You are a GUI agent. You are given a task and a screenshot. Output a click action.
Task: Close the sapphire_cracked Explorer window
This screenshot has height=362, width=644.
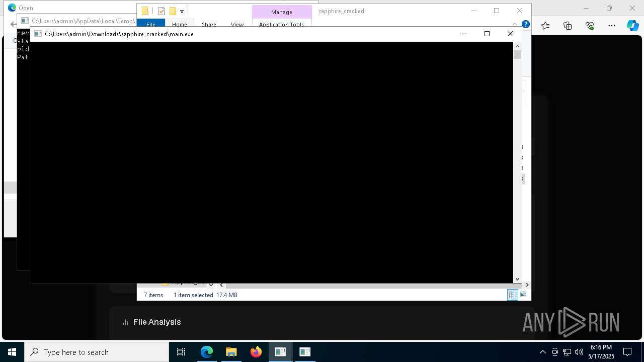pos(520,11)
